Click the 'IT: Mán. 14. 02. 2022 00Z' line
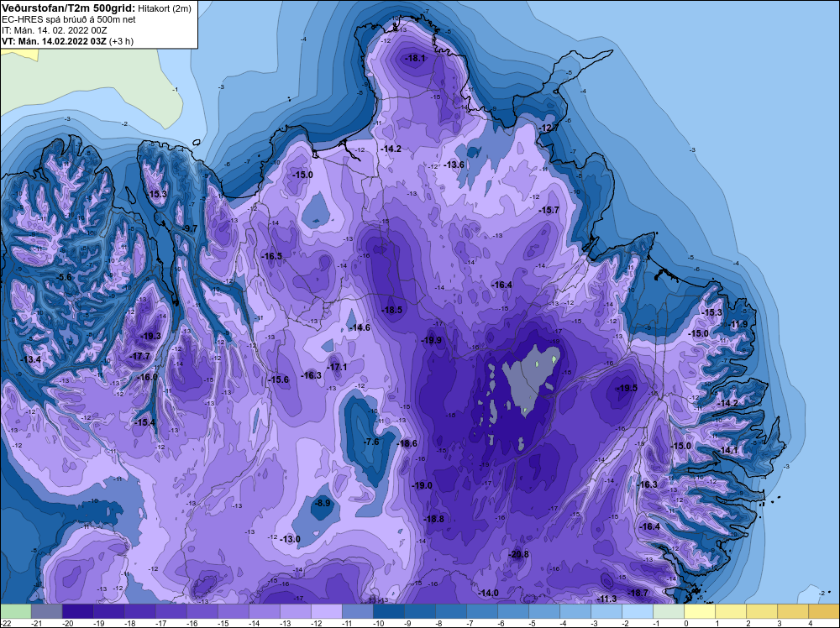This screenshot has width=840, height=628. tap(54, 30)
